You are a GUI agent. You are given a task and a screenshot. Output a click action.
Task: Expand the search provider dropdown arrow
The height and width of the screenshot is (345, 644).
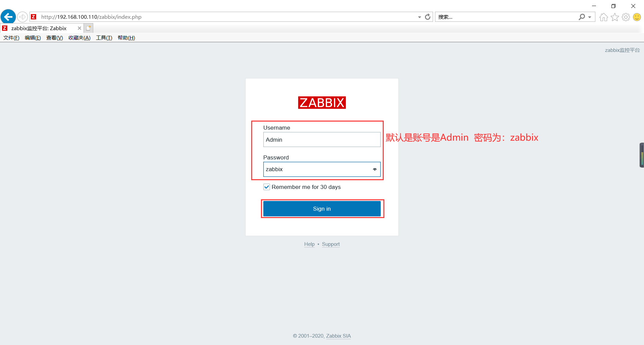coord(589,17)
